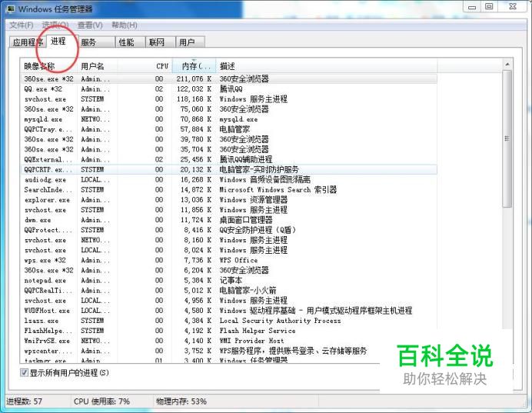532x413 pixels.
Task: Minimize the Task Manager window
Action: click(472, 7)
